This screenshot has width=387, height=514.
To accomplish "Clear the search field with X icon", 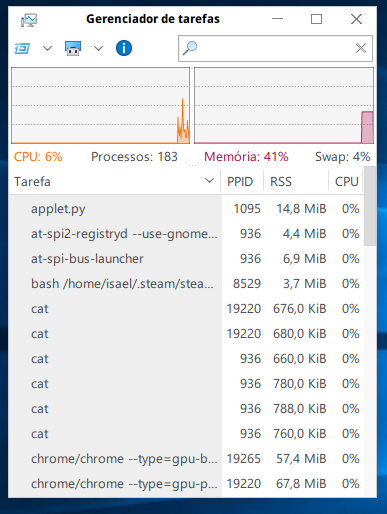I will point(361,49).
